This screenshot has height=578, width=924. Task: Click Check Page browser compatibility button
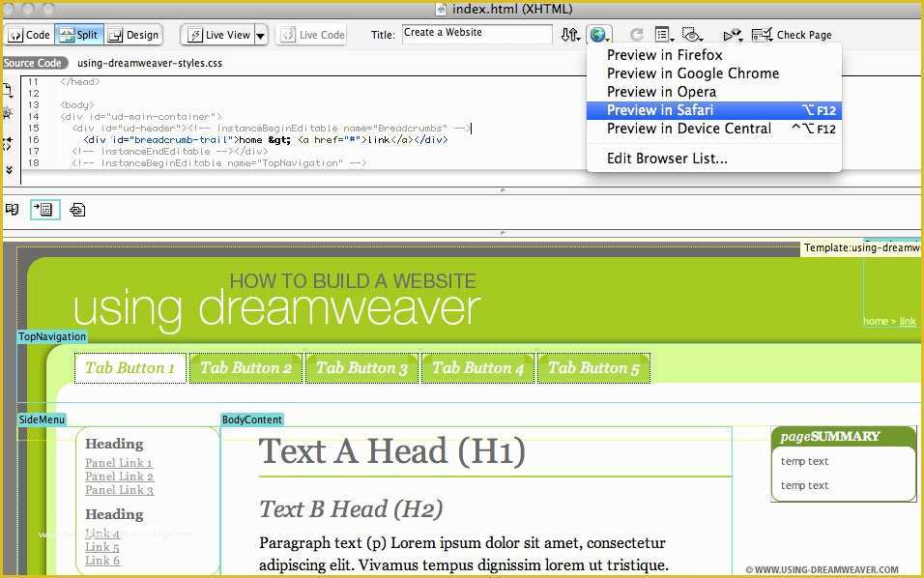[792, 35]
